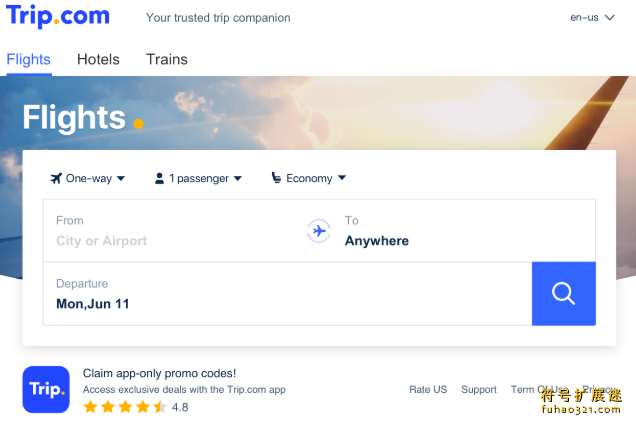
Task: Click the swap origin and destination plane icon
Action: (319, 231)
